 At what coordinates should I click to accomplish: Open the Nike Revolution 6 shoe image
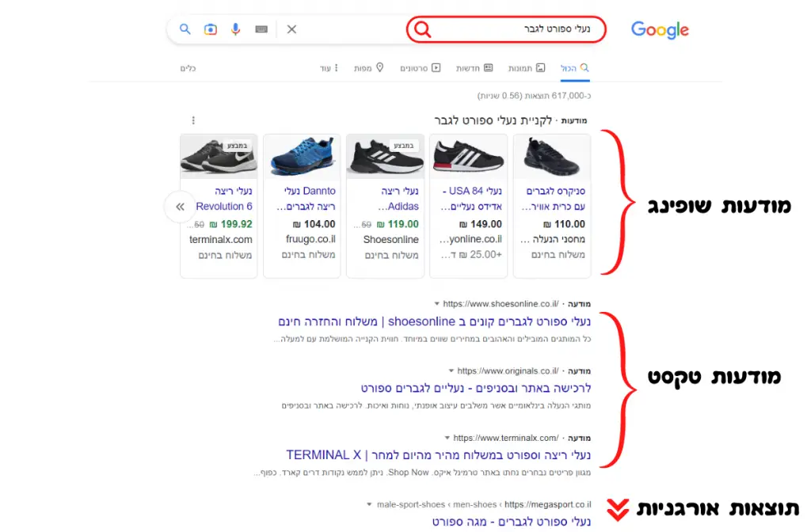pos(219,157)
